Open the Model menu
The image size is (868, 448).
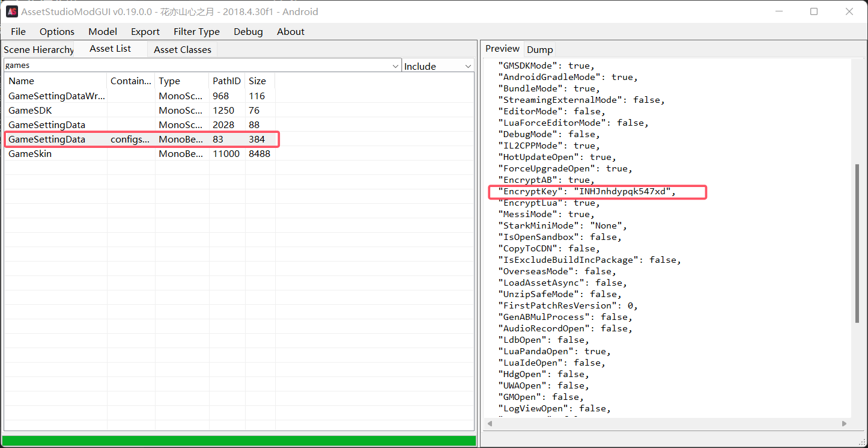103,32
